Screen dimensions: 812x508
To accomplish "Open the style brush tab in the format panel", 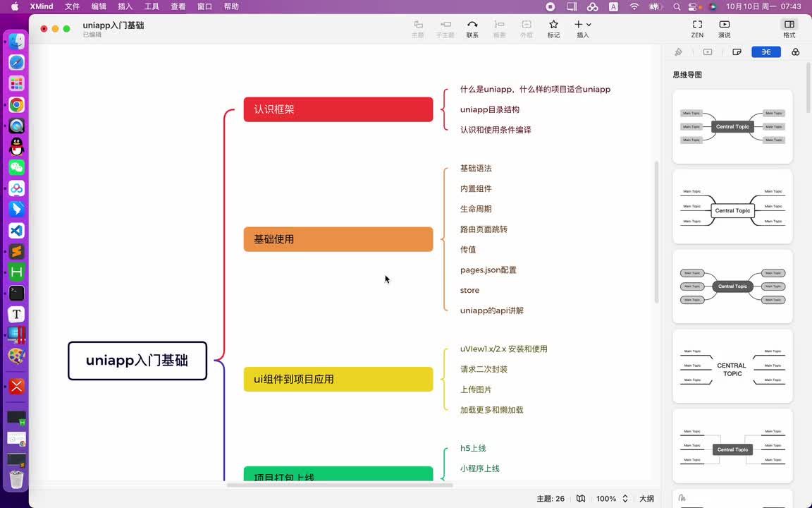I will point(678,52).
